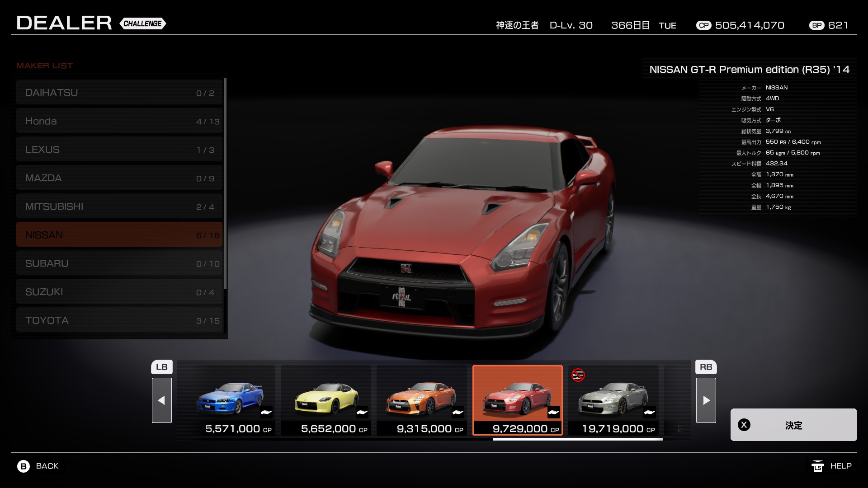The image size is (868, 488).
Task: Select NISSAN in the maker list
Action: click(119, 235)
